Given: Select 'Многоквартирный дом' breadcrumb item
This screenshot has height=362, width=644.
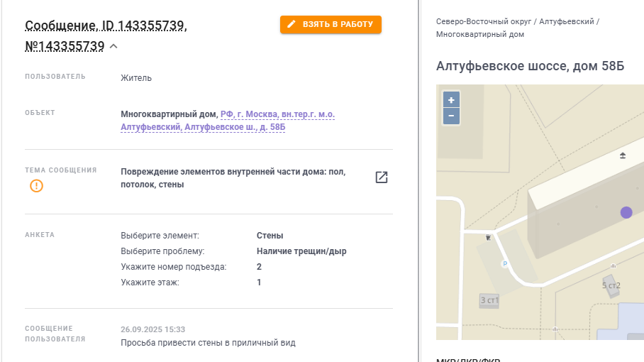Looking at the screenshot, I should click(x=480, y=34).
